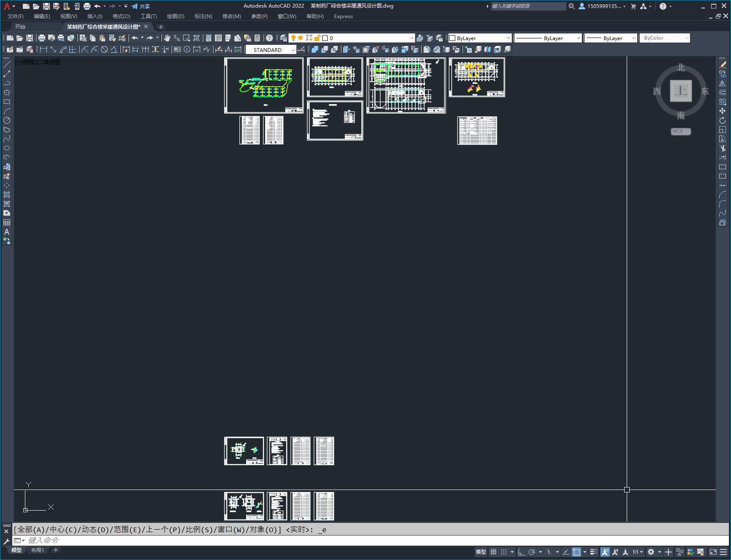Select the Rectangle draw tool
The height and width of the screenshot is (560, 731).
point(7,102)
